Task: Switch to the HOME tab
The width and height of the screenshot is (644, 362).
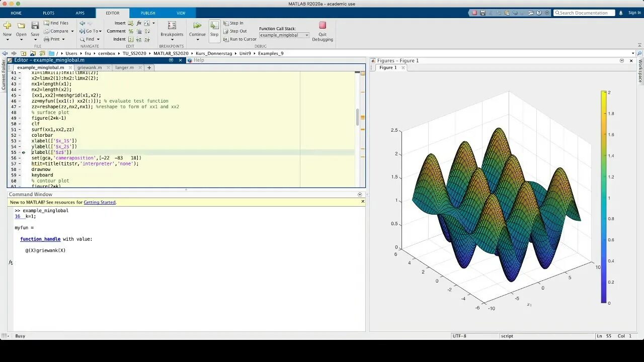Action: [x=16, y=13]
